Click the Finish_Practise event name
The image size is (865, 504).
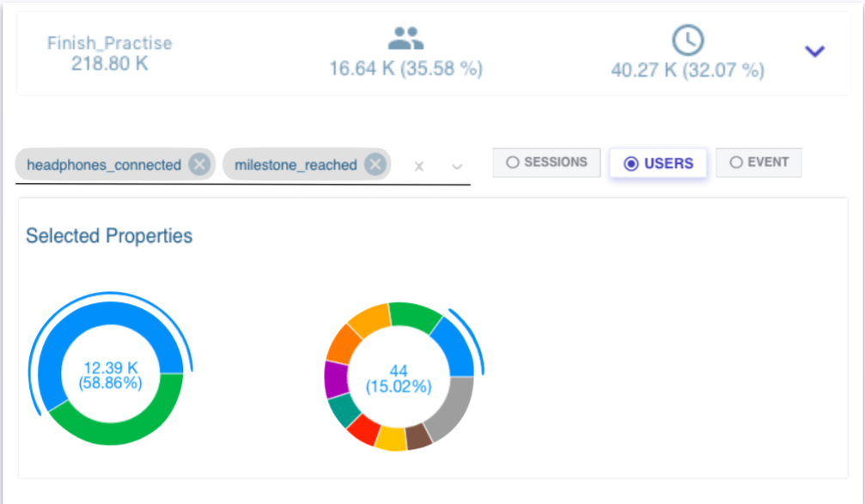point(109,43)
